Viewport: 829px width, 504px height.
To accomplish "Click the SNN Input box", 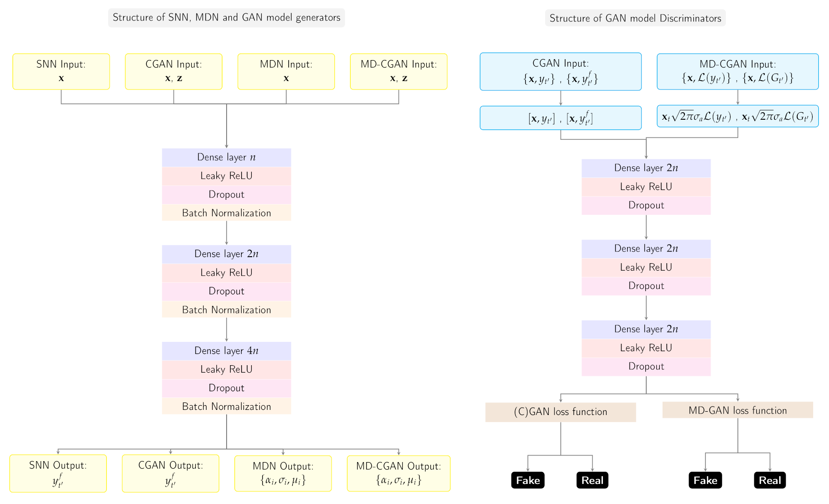I will coord(61,71).
